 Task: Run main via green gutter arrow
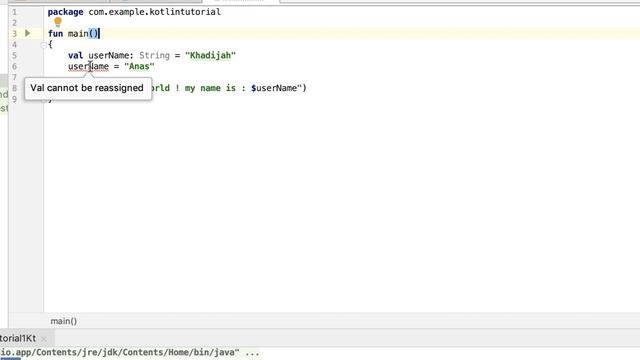coord(27,33)
